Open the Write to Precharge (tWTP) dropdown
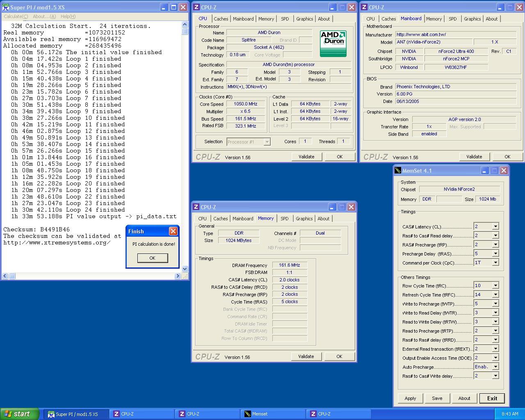 coord(495,304)
